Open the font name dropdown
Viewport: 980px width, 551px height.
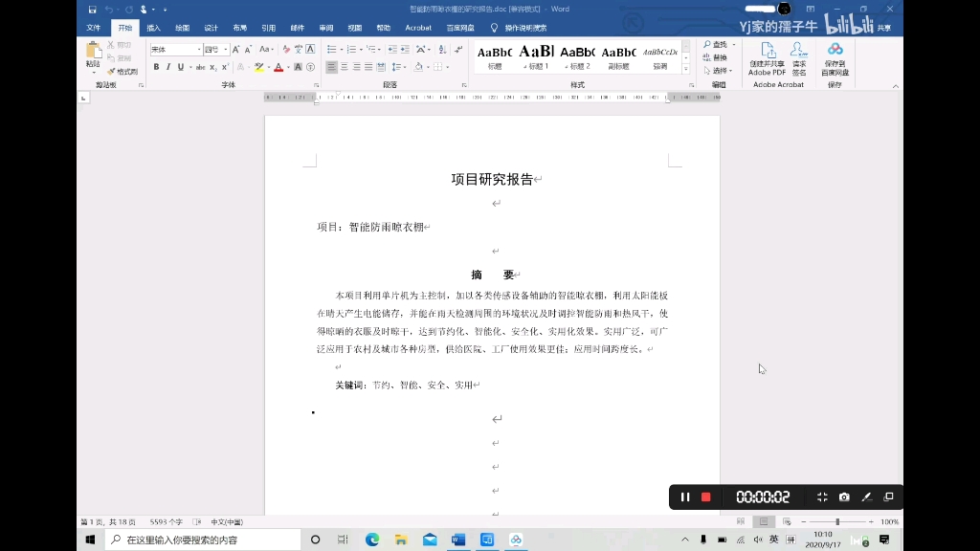[x=198, y=49]
